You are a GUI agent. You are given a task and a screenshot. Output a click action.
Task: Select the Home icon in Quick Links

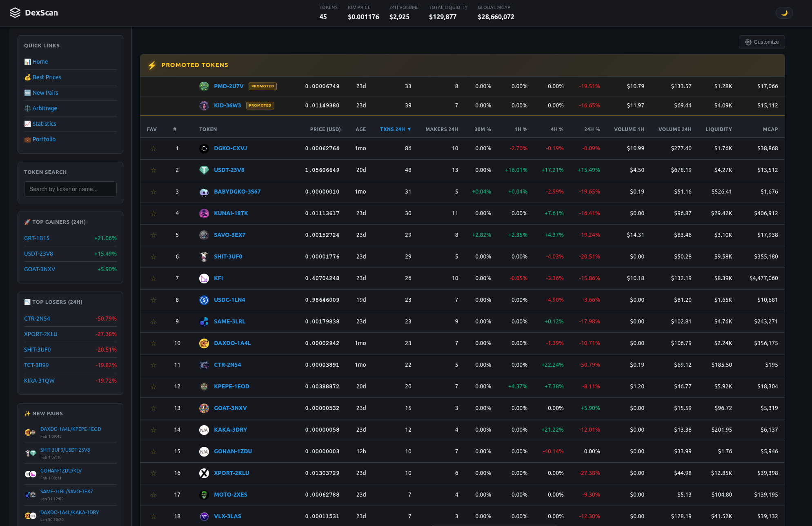pos(27,61)
